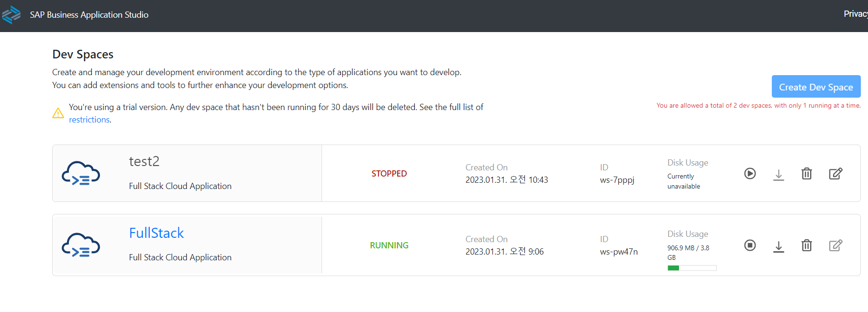Delete the FullStack dev space

[x=807, y=245]
